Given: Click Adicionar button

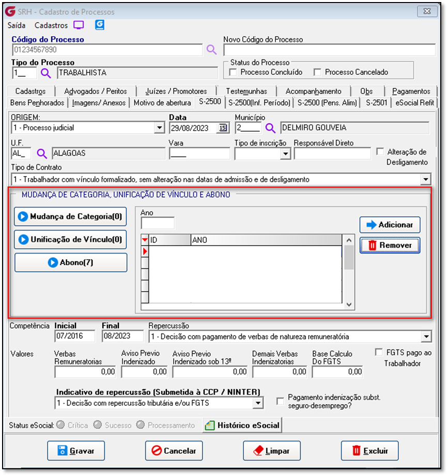Looking at the screenshot, I should (390, 225).
